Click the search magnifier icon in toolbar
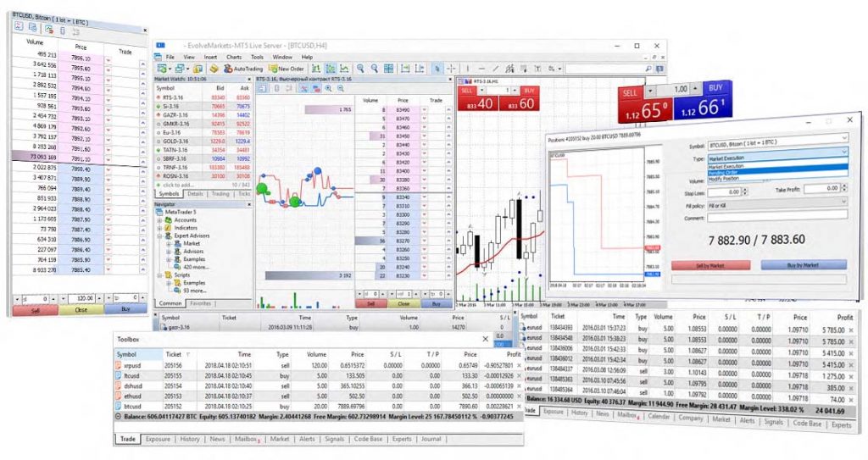 (648, 69)
